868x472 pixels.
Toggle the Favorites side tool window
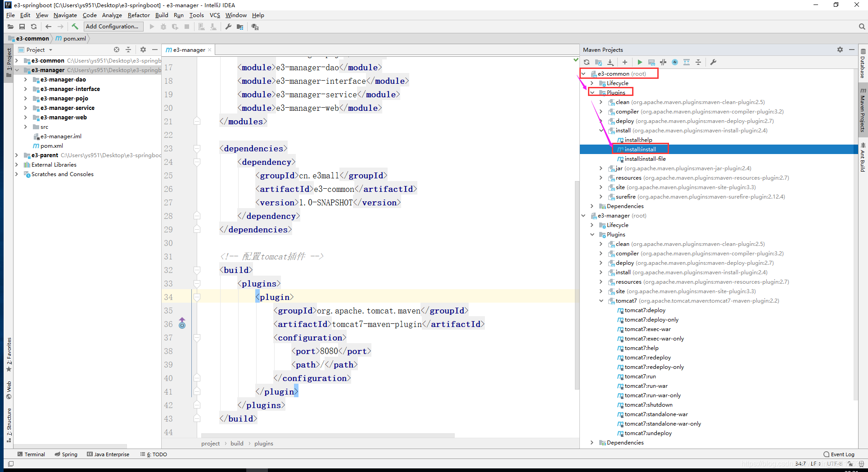click(x=9, y=354)
